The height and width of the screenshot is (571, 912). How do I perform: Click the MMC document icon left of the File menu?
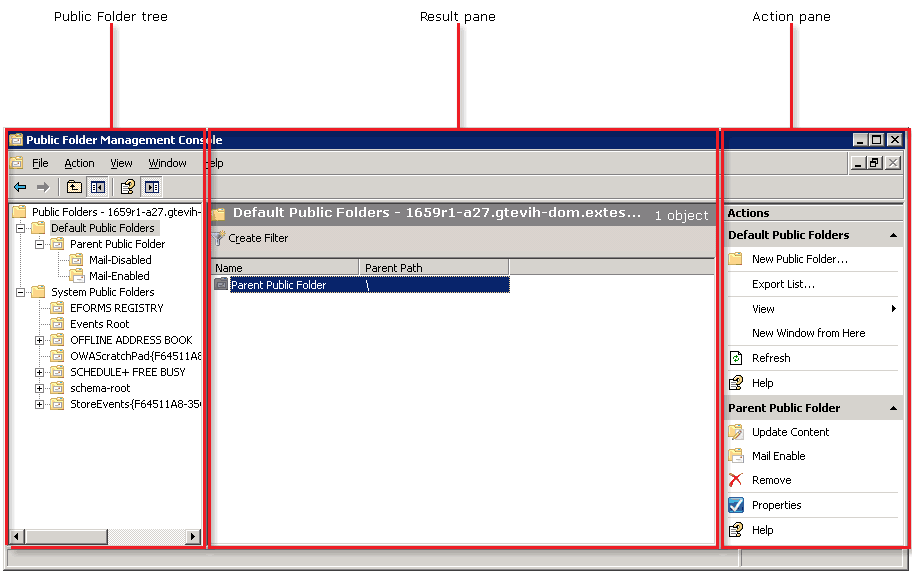pos(16,163)
